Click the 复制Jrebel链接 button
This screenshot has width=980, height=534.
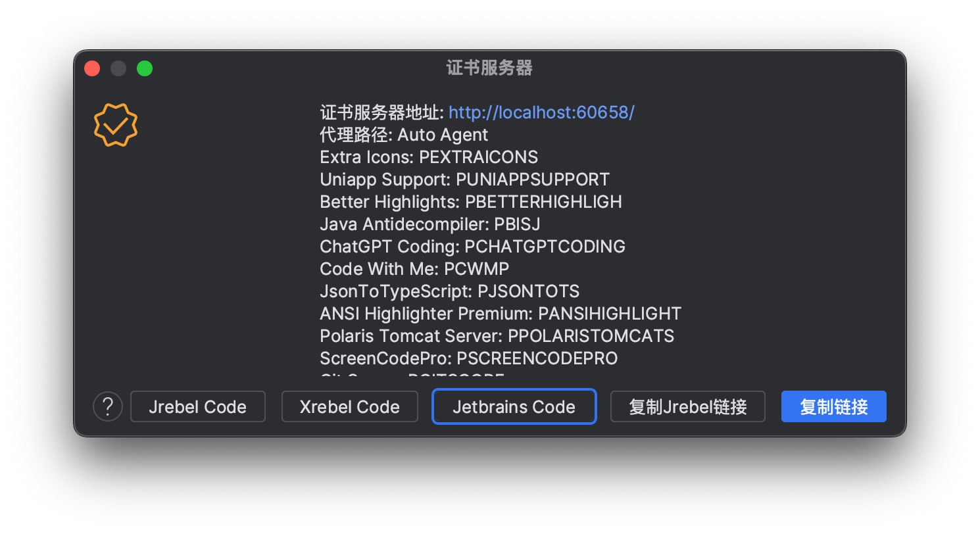pyautogui.click(x=688, y=407)
